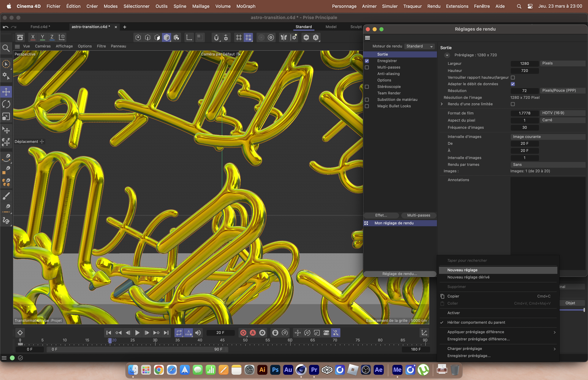Step to next frame
The height and width of the screenshot is (380, 588).
point(147,333)
